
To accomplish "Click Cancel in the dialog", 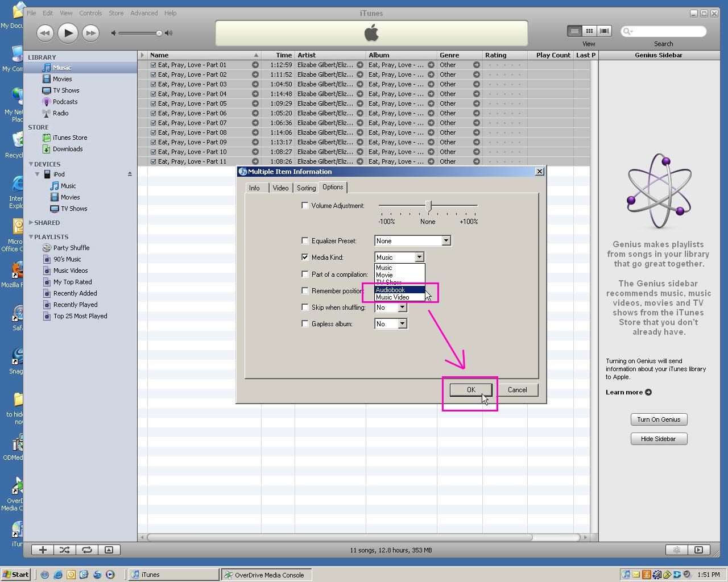I will pos(517,390).
